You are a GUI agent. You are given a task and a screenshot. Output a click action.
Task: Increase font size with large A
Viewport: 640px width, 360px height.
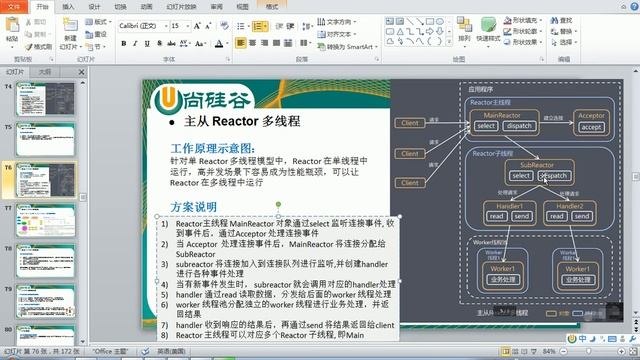pos(197,26)
